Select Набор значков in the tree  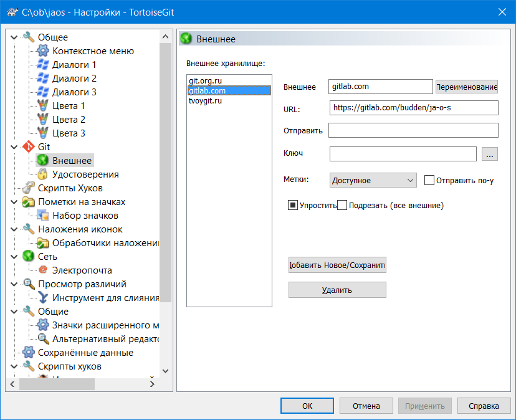85,216
